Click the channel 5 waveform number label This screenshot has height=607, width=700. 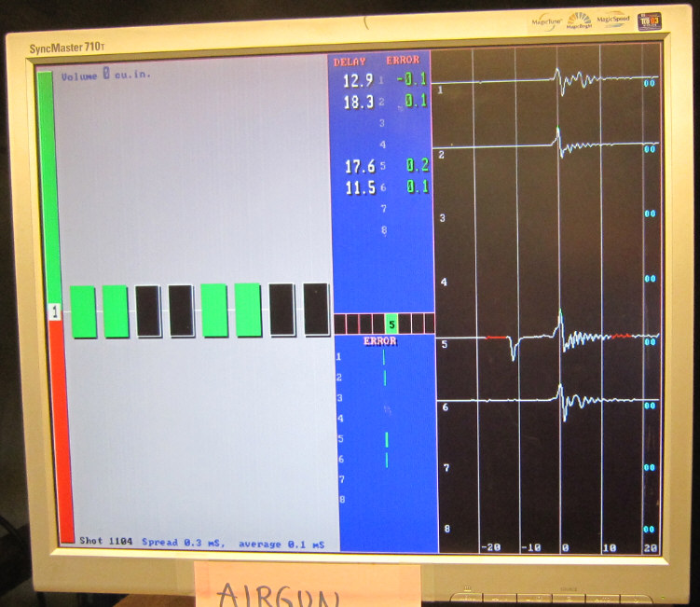(x=445, y=345)
